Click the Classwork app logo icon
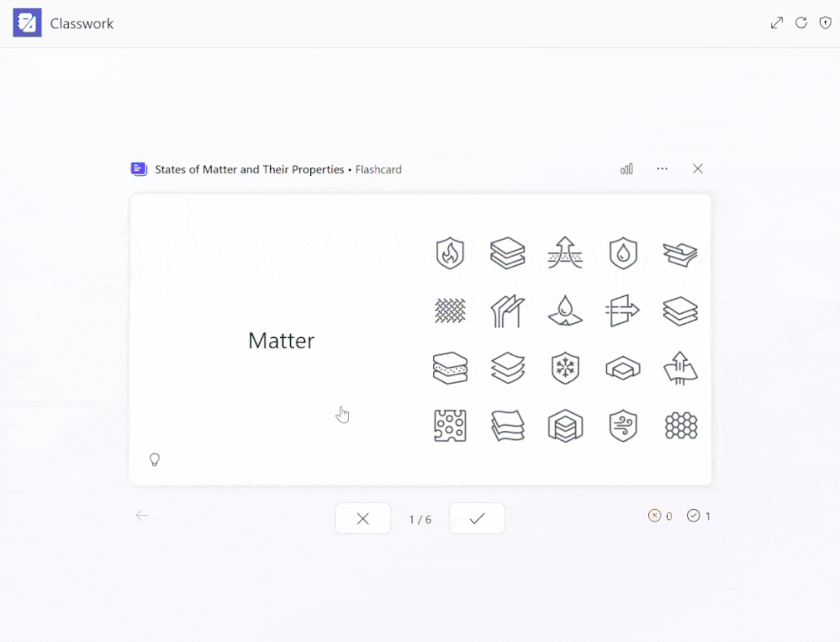This screenshot has width=840, height=642. (x=27, y=23)
